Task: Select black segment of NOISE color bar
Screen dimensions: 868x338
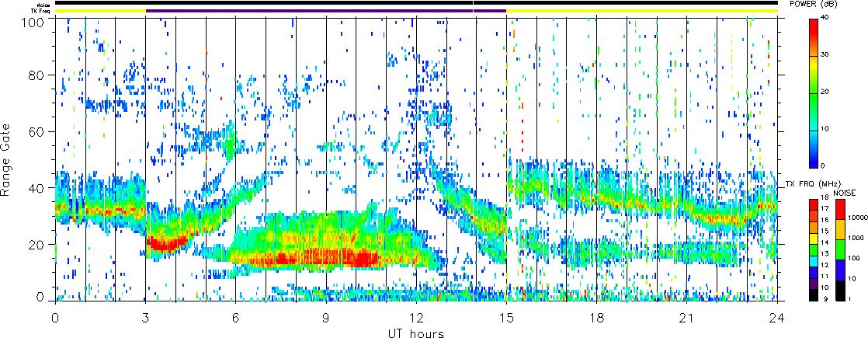Action: 840,291
